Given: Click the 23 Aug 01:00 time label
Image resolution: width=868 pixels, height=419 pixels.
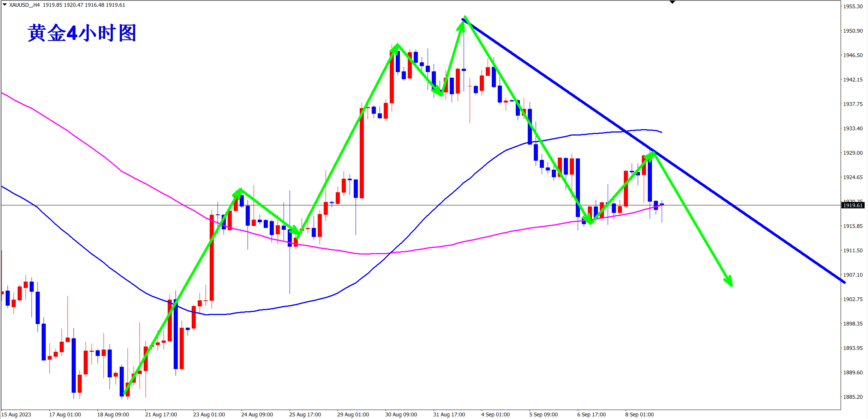Looking at the screenshot, I should 209,414.
